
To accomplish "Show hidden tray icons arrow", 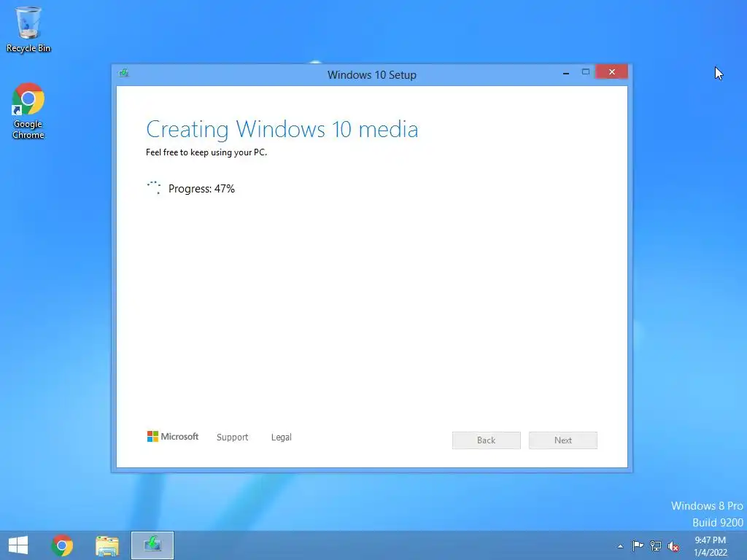I will 620,546.
